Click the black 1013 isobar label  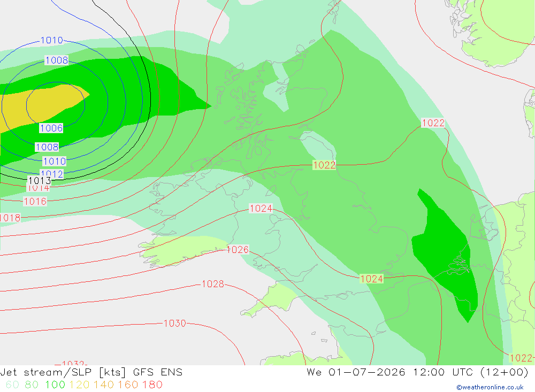40,180
